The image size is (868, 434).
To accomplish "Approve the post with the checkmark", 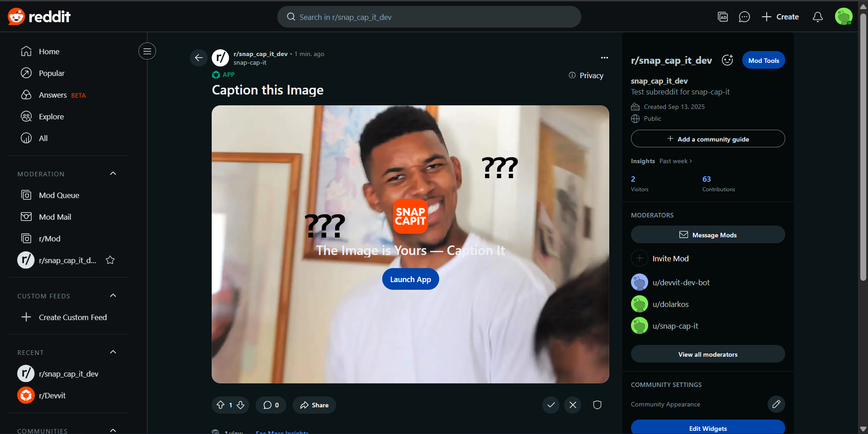I will 551,405.
